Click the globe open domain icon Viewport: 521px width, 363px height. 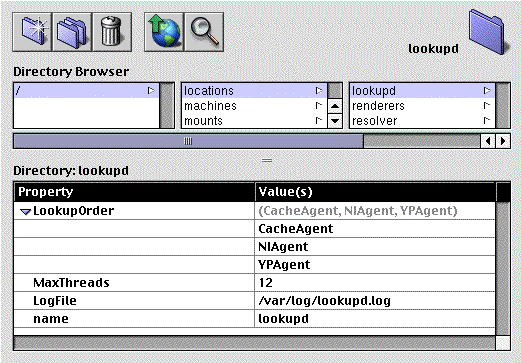pos(164,32)
